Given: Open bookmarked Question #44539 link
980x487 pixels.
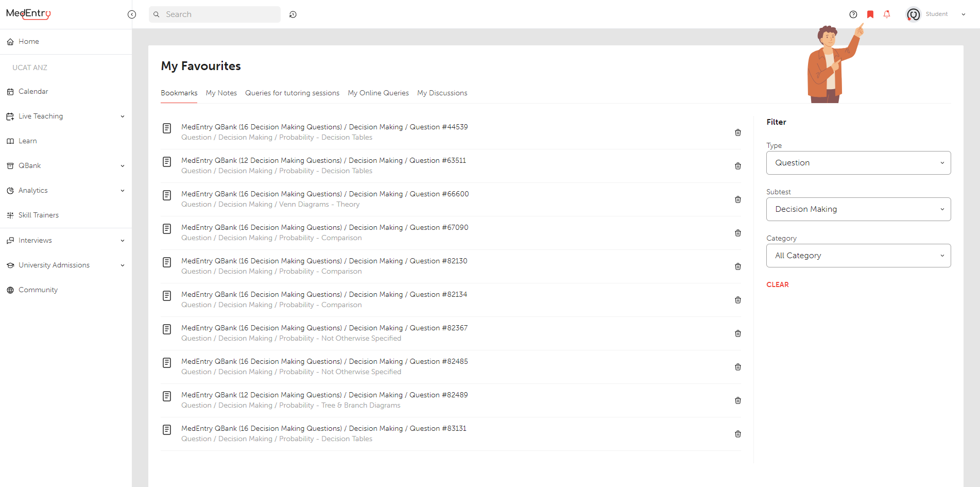Looking at the screenshot, I should (x=324, y=127).
